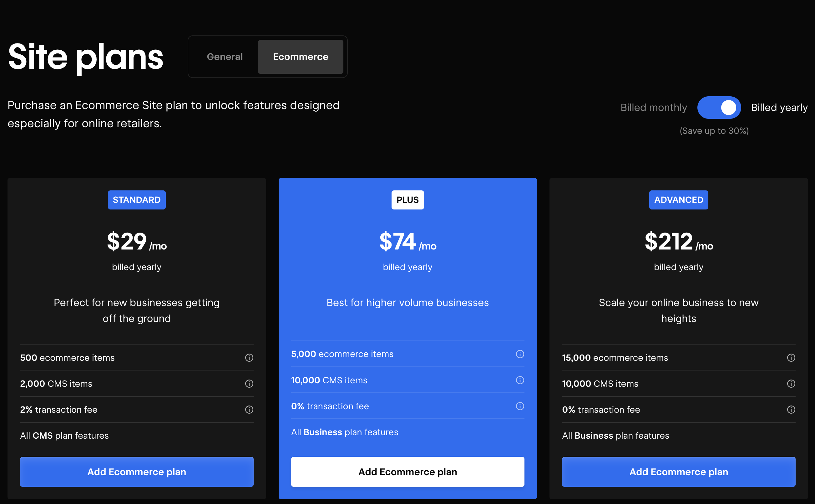The height and width of the screenshot is (504, 815).
Task: Add Ecommerce plan for Plus
Action: coord(407,472)
